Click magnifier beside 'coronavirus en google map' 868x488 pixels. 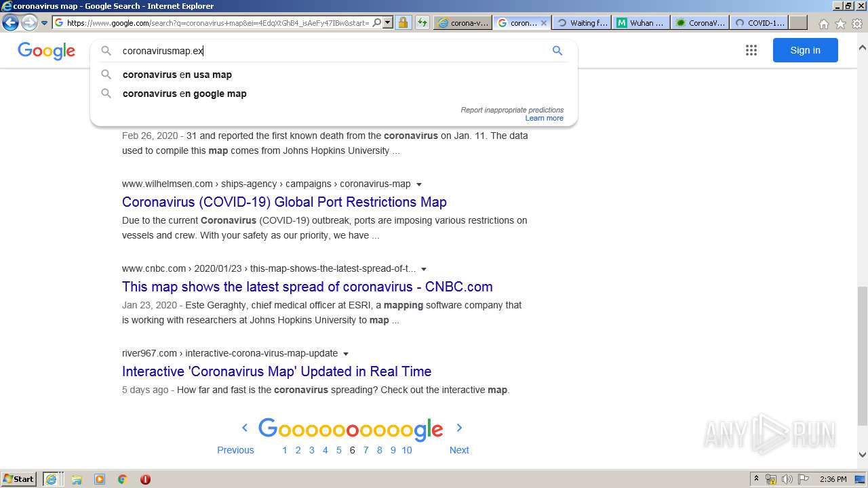(106, 94)
